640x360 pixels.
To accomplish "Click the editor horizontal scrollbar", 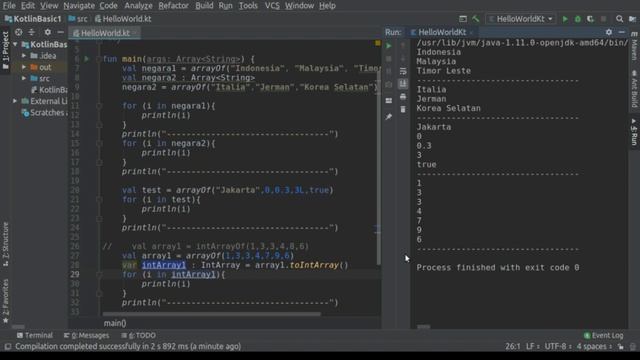I will (x=211, y=314).
